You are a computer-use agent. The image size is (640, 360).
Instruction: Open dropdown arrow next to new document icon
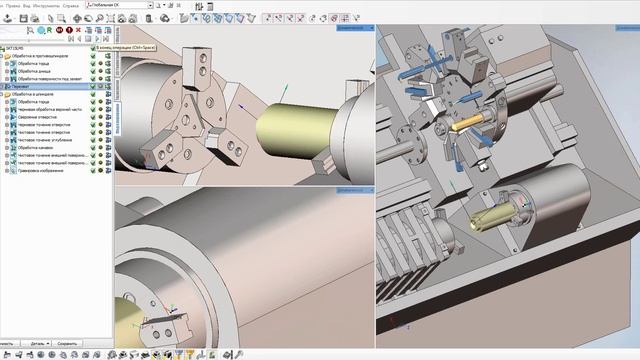coord(164,6)
